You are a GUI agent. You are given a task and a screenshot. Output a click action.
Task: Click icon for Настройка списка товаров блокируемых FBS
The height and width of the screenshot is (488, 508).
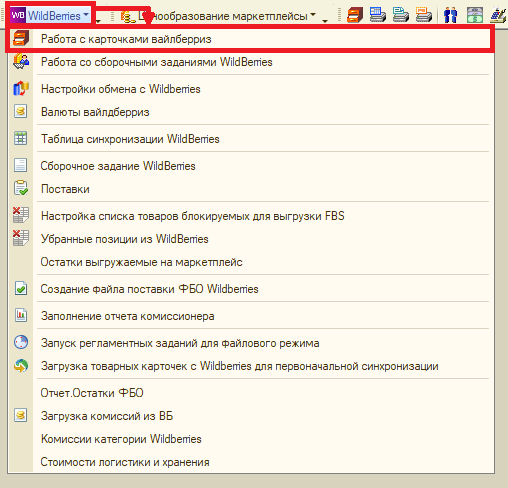click(21, 215)
